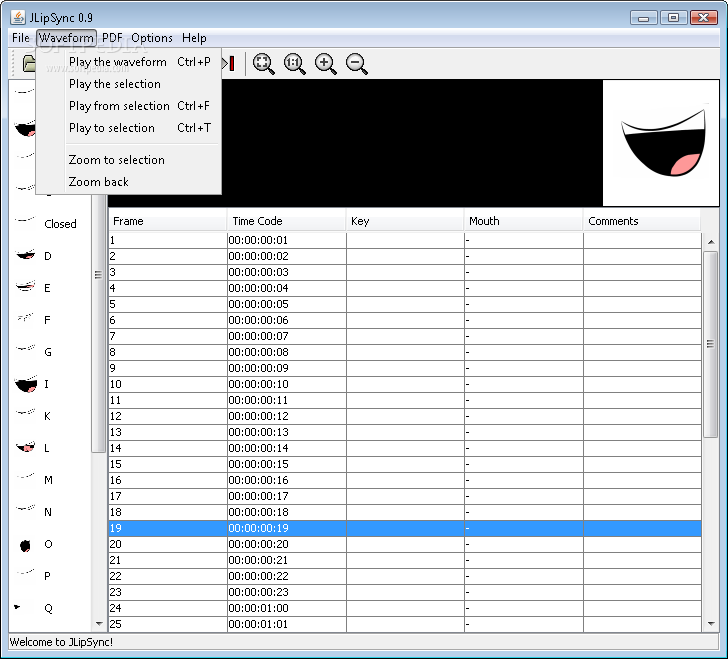This screenshot has width=728, height=659.
Task: Choose Zoom to selection
Action: [x=129, y=160]
